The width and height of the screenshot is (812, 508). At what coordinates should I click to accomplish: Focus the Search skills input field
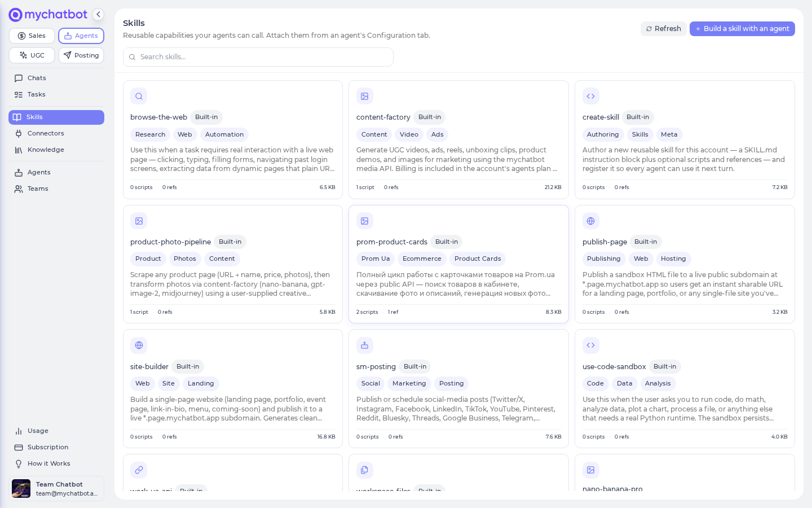click(x=258, y=57)
